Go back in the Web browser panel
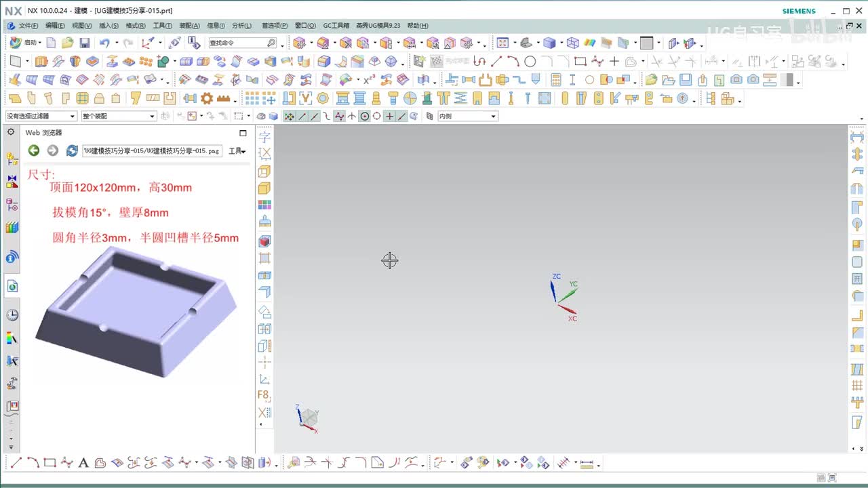 click(33, 150)
